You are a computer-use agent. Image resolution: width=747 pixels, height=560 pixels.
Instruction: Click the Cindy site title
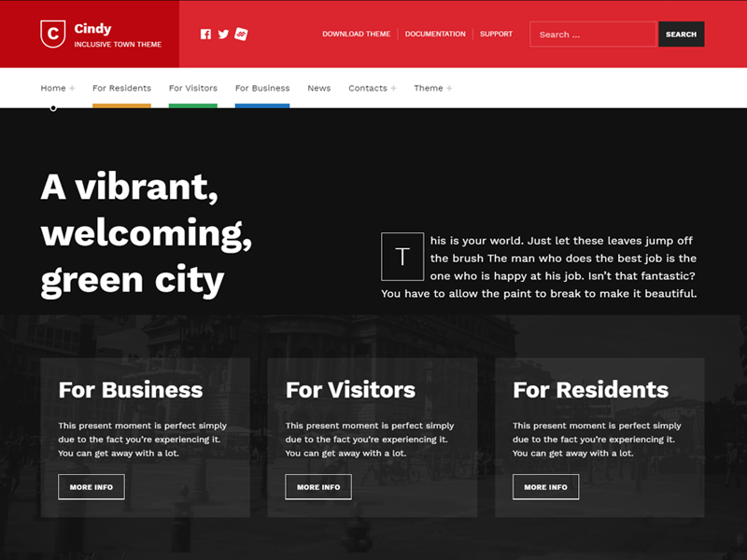[x=92, y=29]
